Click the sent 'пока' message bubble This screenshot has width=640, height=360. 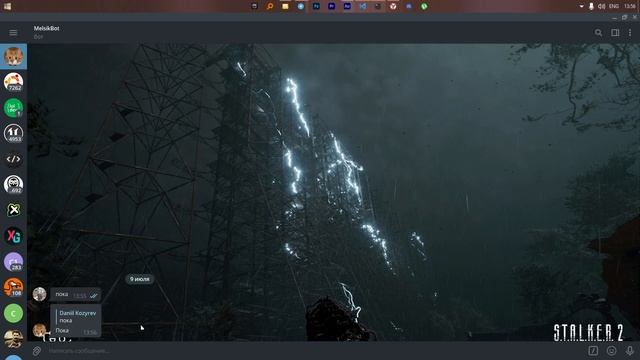tap(76, 295)
